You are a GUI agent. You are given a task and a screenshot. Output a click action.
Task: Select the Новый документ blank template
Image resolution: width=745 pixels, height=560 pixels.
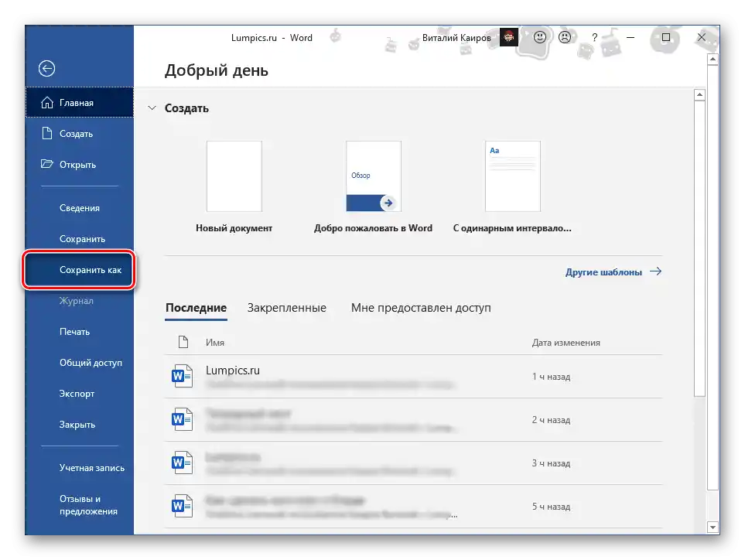pos(234,186)
